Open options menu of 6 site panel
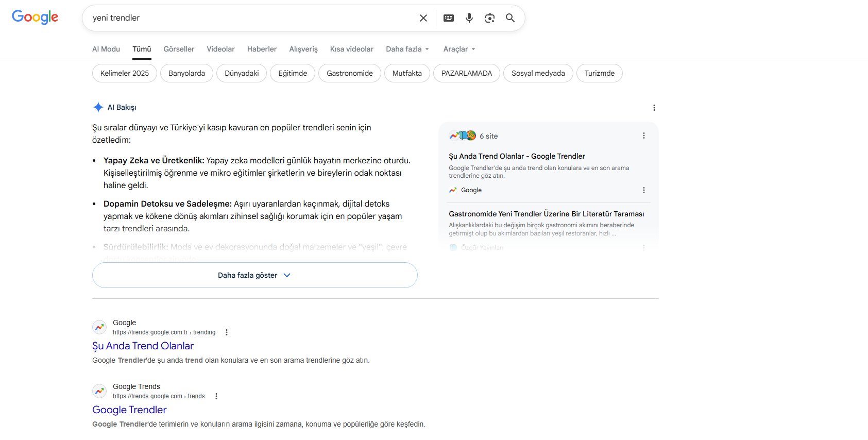The height and width of the screenshot is (440, 868). click(643, 136)
